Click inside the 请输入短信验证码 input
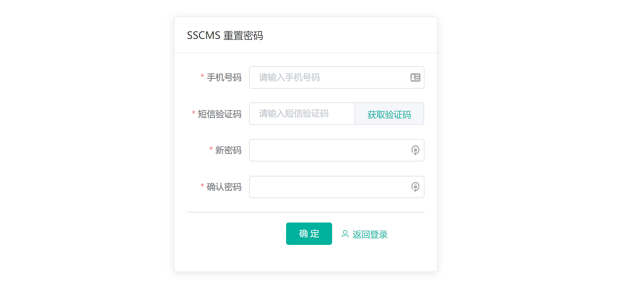The height and width of the screenshot is (290, 644). tap(302, 114)
